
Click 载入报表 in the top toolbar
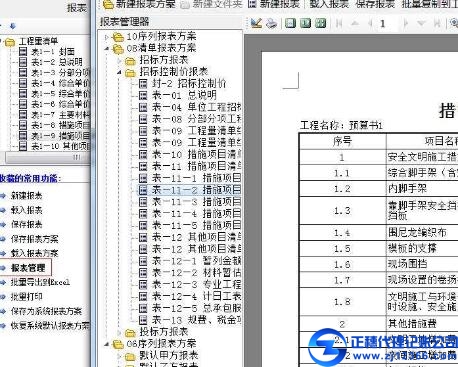coord(329,4)
